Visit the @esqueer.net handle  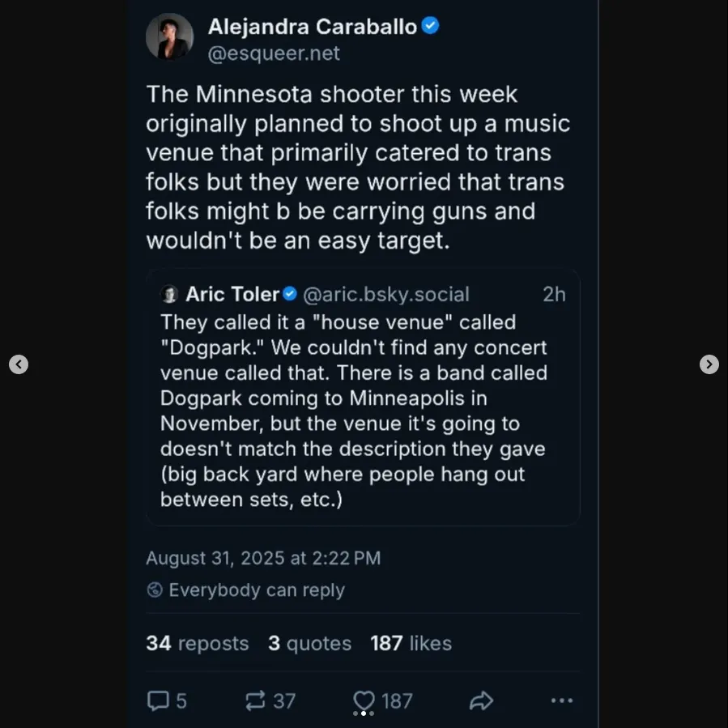click(274, 54)
